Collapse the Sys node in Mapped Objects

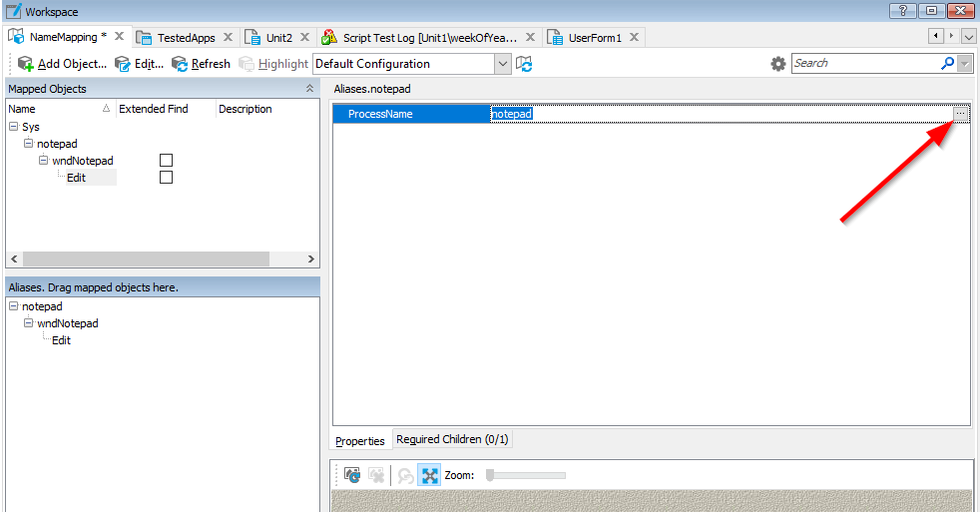point(14,127)
